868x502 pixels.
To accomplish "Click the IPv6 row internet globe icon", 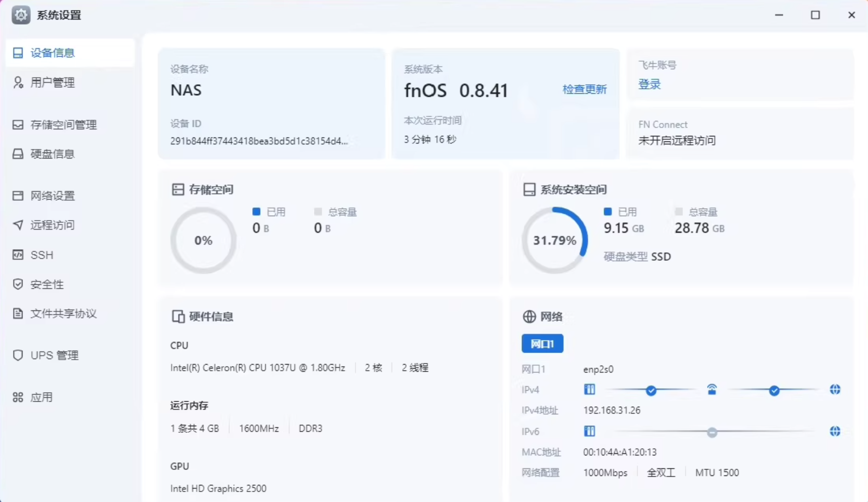I will pos(835,431).
